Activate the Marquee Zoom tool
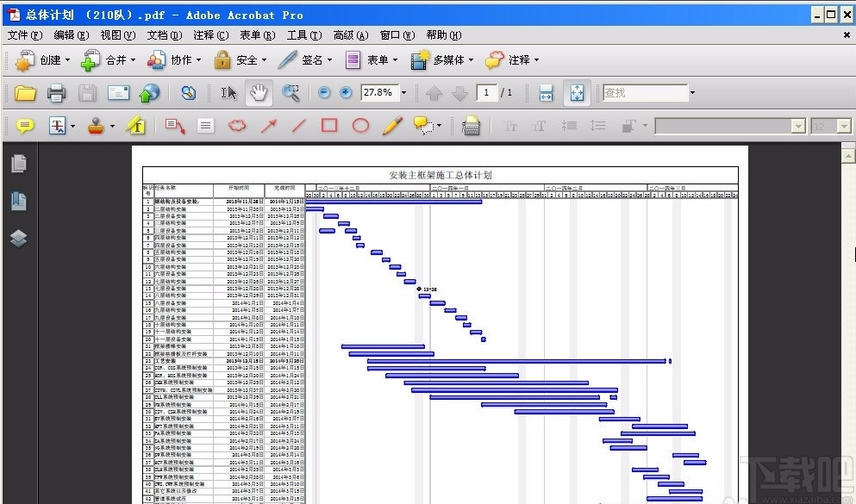 tap(291, 92)
